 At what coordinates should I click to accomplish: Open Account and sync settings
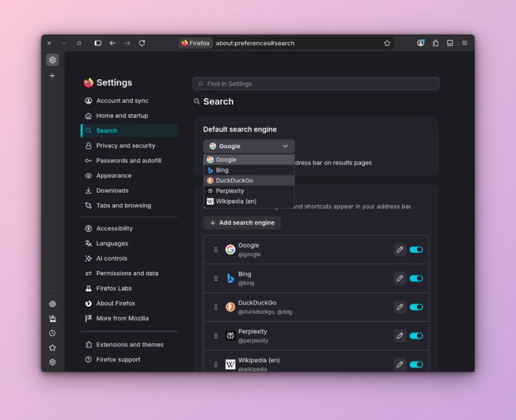[x=129, y=101]
